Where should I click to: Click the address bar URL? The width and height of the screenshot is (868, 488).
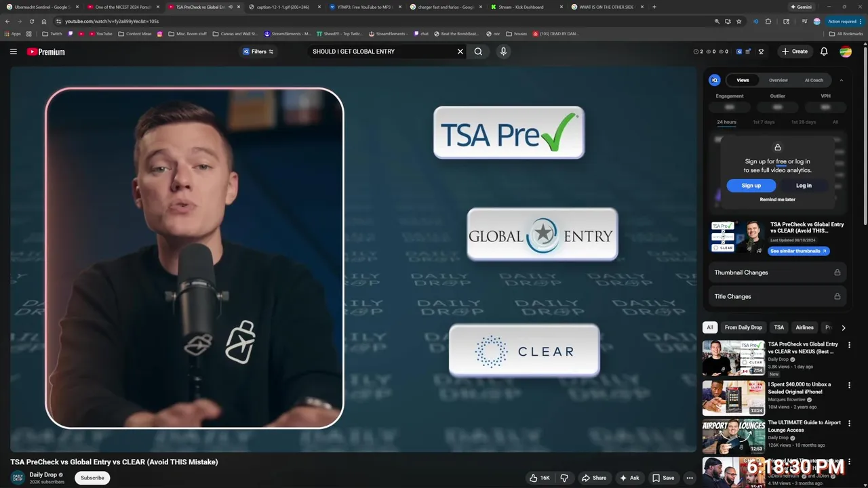click(112, 21)
